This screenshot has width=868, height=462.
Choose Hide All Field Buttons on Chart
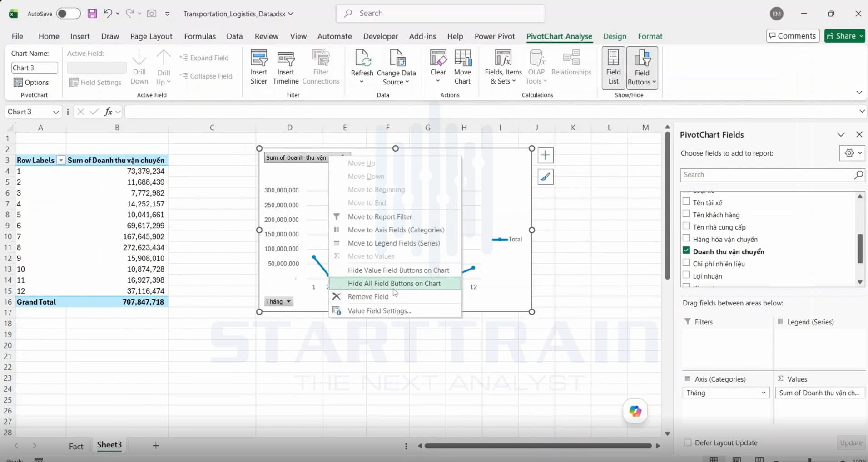(x=395, y=283)
